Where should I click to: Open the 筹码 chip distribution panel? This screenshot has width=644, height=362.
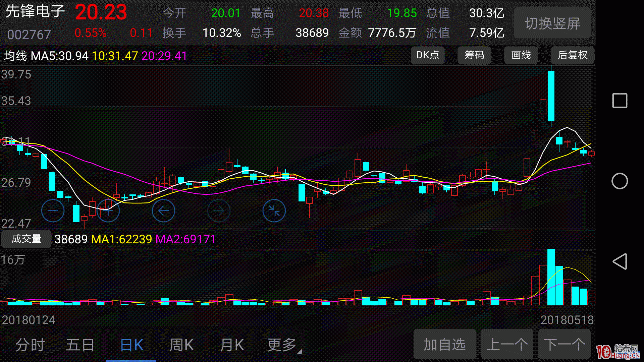(474, 55)
